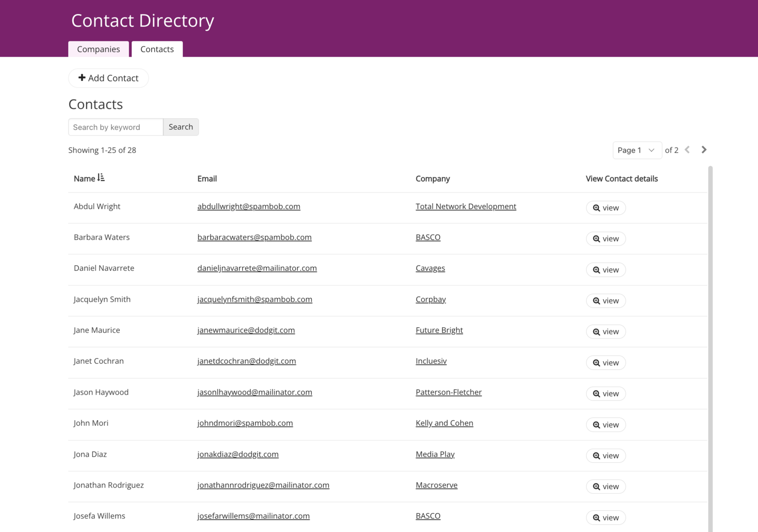Click the jasonlhaywood@mailinator.com email link

point(255,392)
